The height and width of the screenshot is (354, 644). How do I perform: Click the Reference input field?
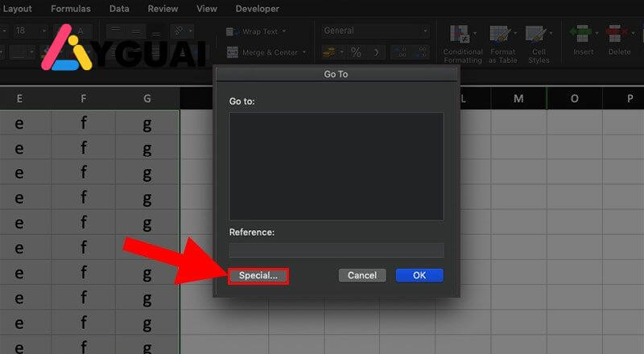pyautogui.click(x=336, y=249)
